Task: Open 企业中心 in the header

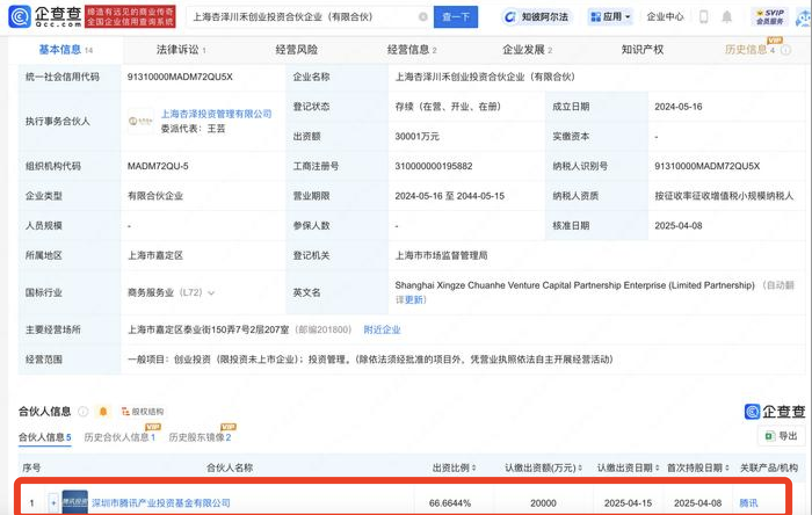Action: click(665, 17)
